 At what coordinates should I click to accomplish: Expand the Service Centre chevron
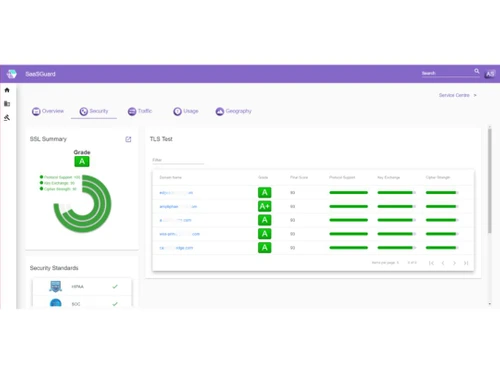pyautogui.click(x=475, y=95)
